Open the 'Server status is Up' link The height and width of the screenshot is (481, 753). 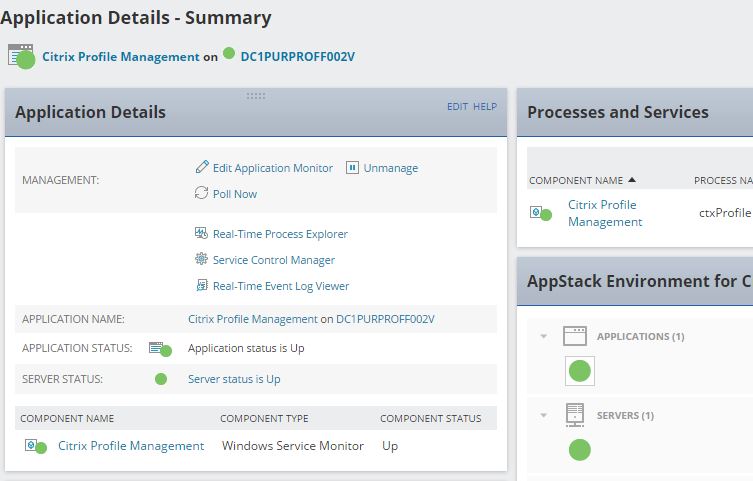(234, 379)
